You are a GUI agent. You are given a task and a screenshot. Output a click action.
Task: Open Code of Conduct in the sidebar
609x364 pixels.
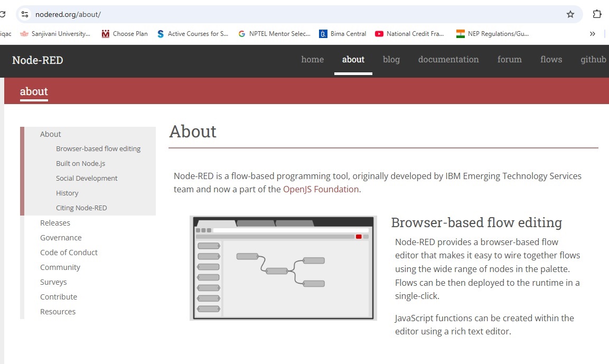69,253
